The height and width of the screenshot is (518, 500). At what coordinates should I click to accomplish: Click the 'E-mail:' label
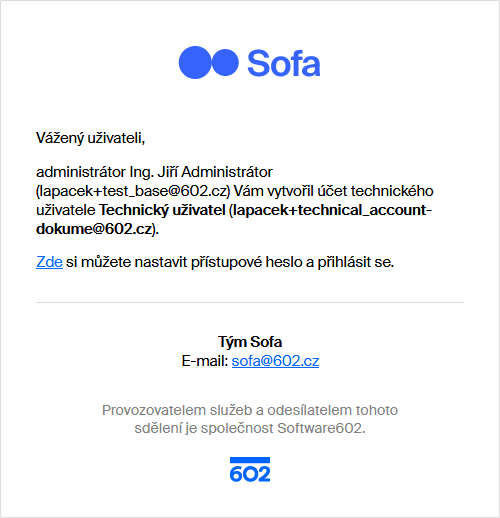pos(205,361)
